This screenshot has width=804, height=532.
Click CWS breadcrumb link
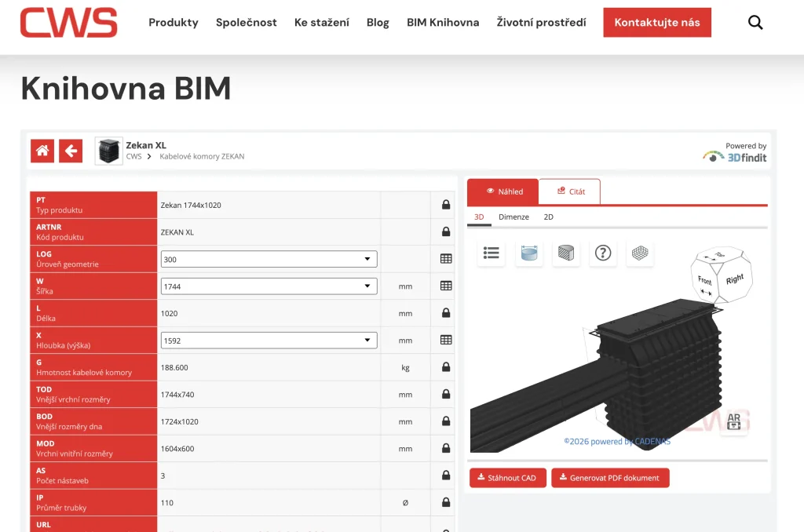(x=133, y=156)
